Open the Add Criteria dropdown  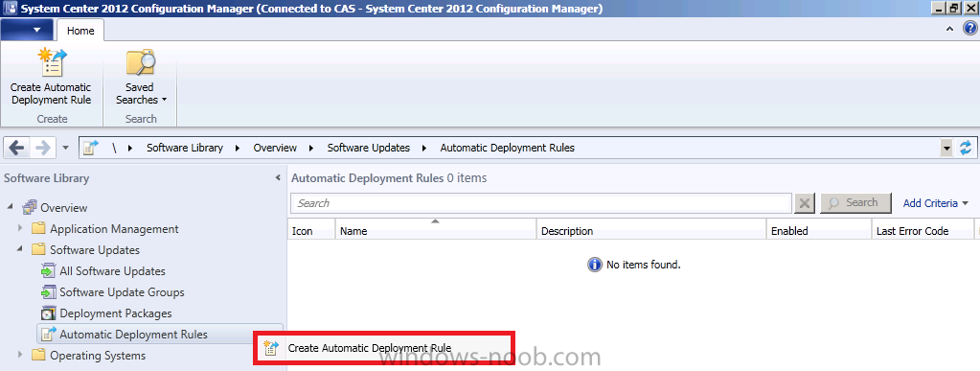[x=936, y=203]
